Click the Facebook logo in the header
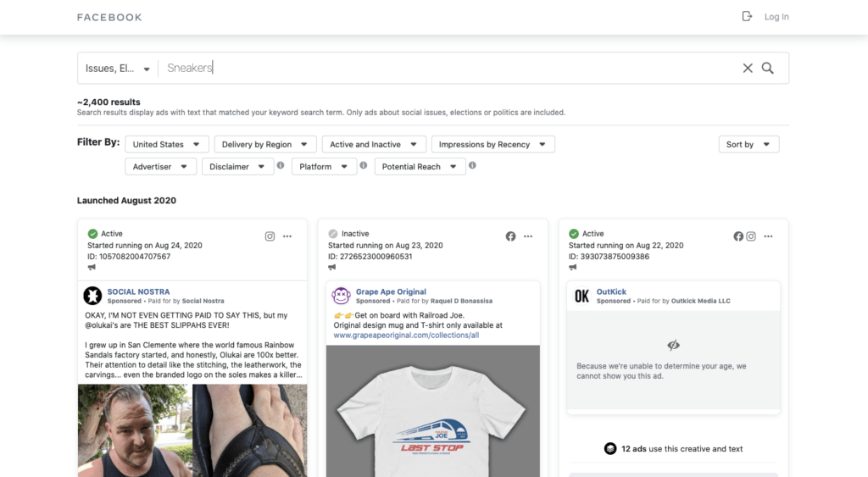The height and width of the screenshot is (477, 868). (x=109, y=17)
